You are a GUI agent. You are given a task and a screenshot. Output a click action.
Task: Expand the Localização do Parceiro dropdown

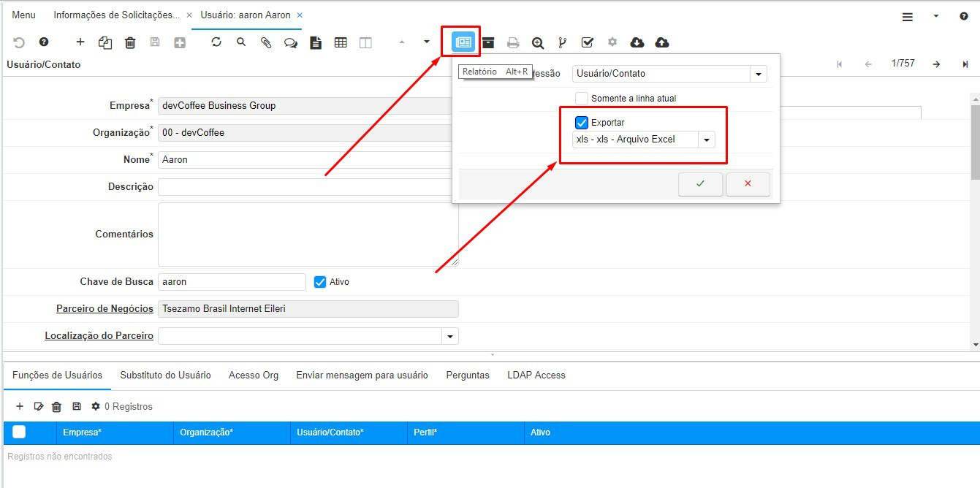[x=450, y=336]
